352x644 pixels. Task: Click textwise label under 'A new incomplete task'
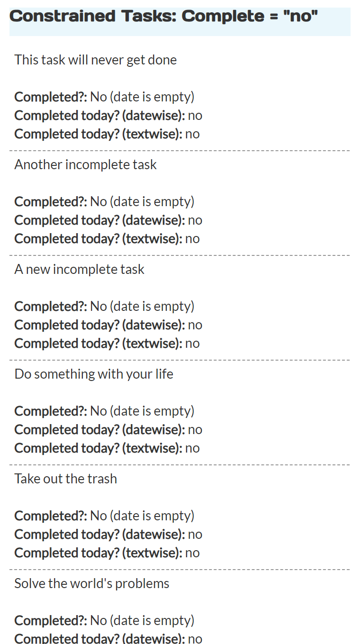(98, 344)
